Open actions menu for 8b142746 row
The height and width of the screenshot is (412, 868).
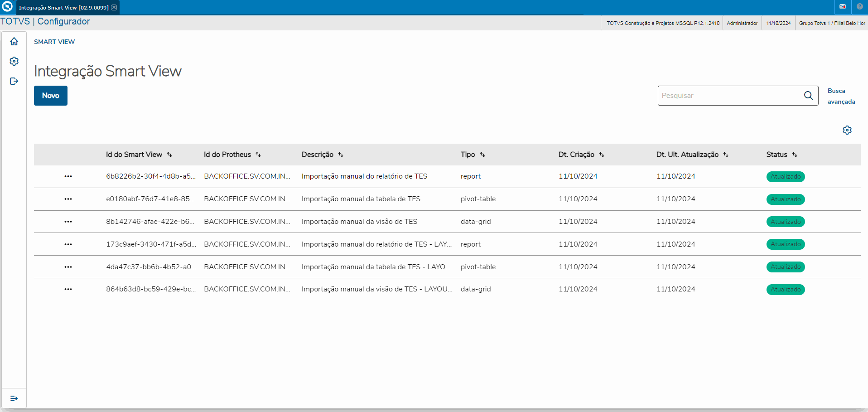click(x=68, y=222)
